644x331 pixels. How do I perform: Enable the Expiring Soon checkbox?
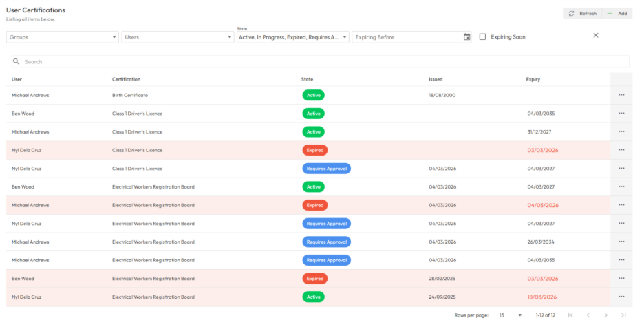(x=483, y=37)
